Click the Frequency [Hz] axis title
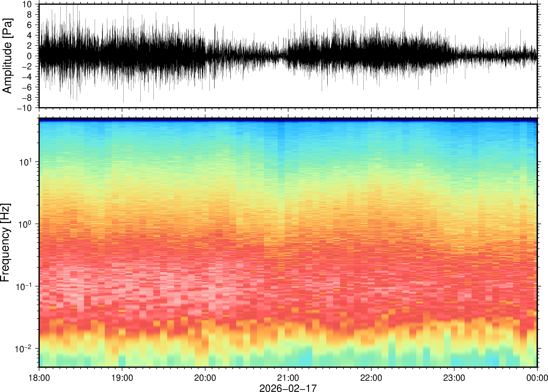 (5, 243)
